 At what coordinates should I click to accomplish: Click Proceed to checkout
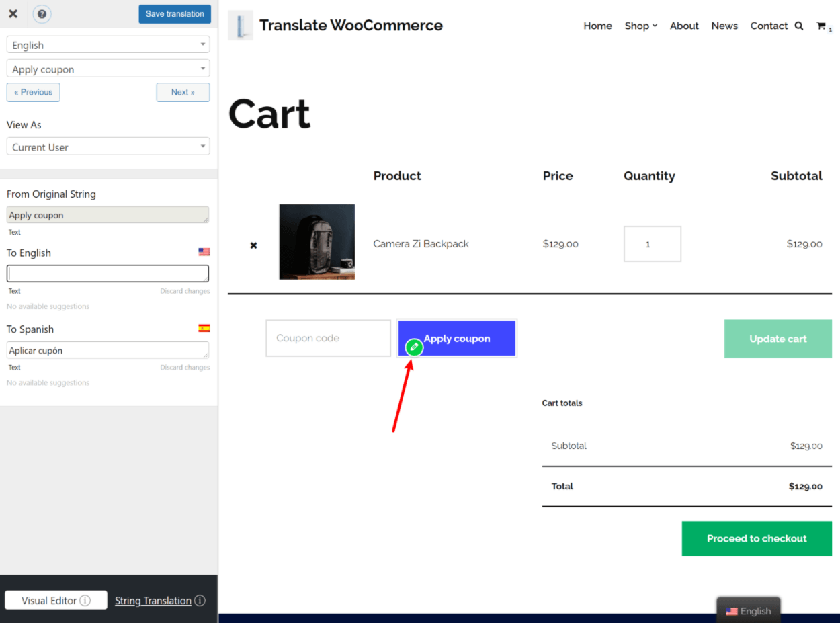pos(756,538)
